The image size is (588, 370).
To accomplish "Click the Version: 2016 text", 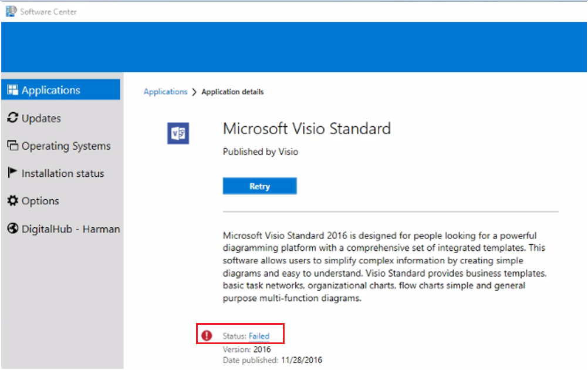I will tap(246, 349).
